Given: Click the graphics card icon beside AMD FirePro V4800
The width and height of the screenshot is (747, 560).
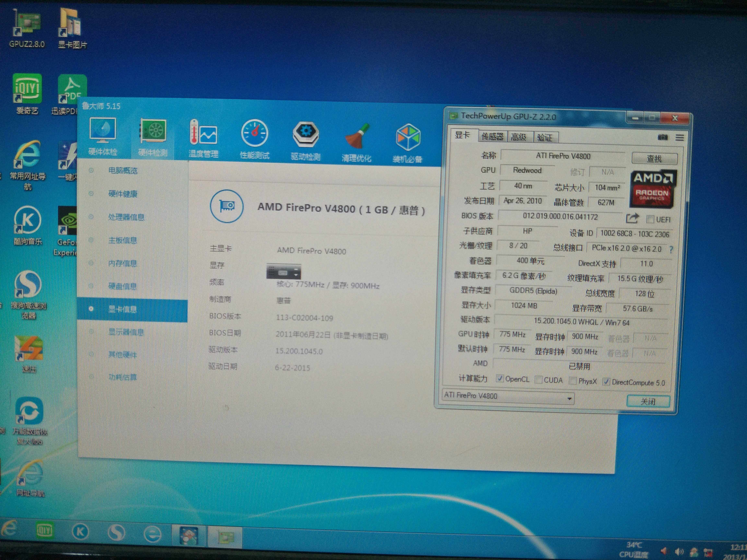Looking at the screenshot, I should (x=227, y=206).
